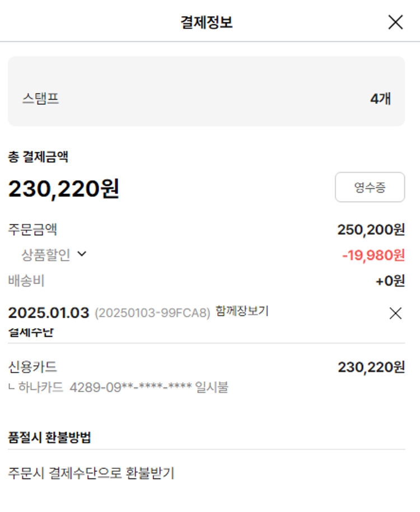420x512 pixels.
Task: Close the 결제정보 dialog
Action: point(395,22)
